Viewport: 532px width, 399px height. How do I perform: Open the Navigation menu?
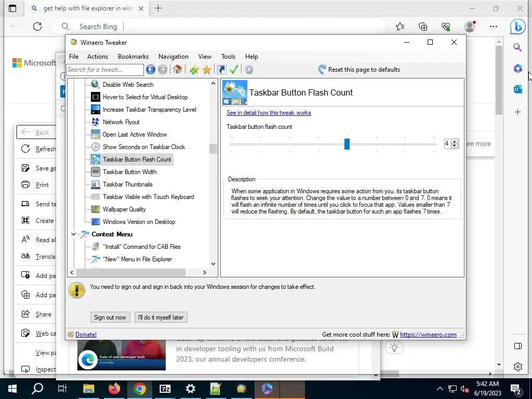point(174,57)
